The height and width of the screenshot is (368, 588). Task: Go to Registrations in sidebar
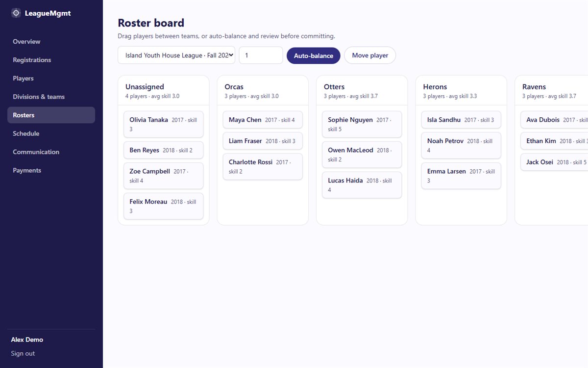click(51, 60)
